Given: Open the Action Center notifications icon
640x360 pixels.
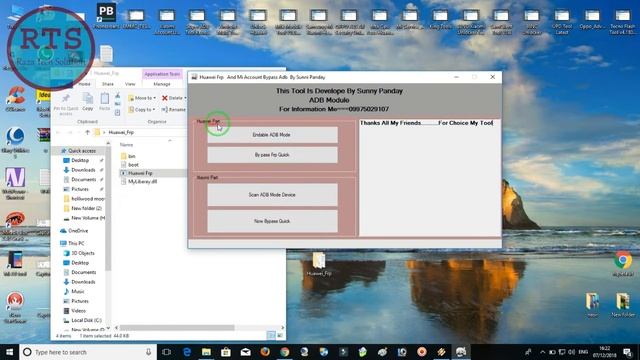Looking at the screenshot, I should coord(628,352).
